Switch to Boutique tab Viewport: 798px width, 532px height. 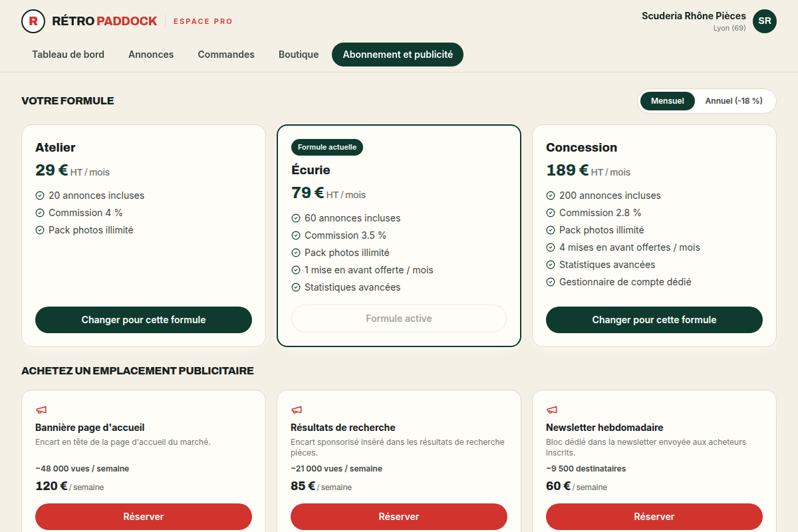[x=299, y=55]
